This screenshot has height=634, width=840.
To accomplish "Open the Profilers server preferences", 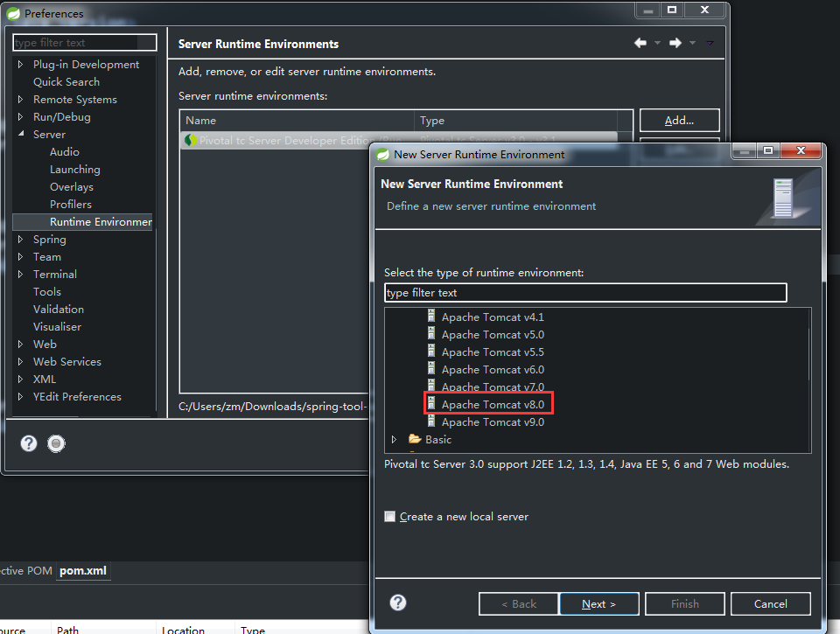I will (x=71, y=204).
